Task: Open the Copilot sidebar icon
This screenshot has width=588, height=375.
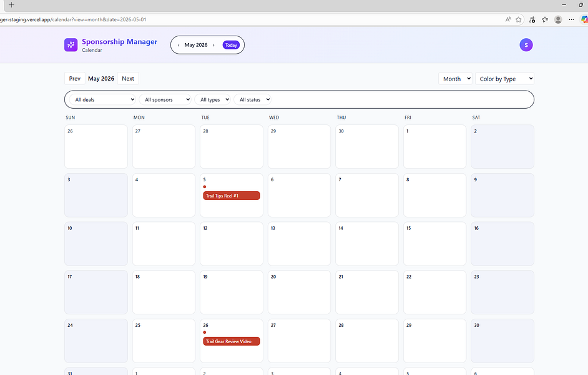Action: coord(584,19)
